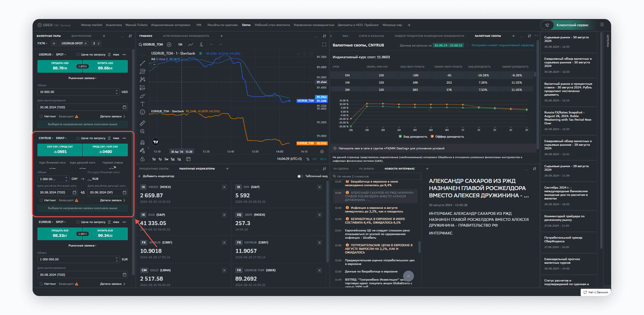
Task: Select the 5д chart range
Action: coord(172,159)
